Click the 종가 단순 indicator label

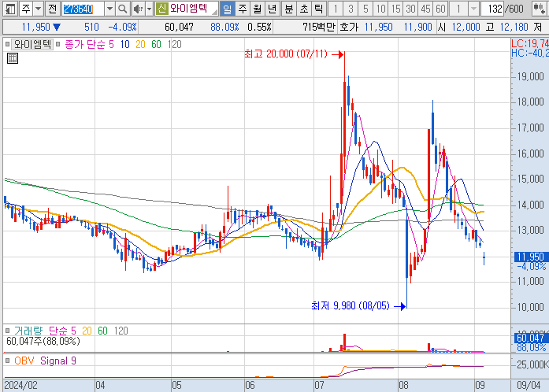[85, 44]
